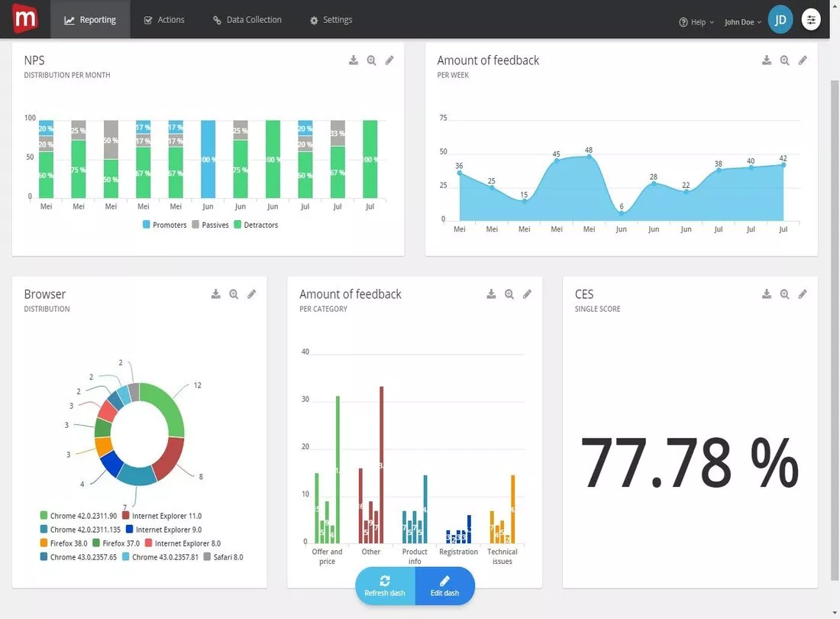This screenshot has width=840, height=619.
Task: Open the Settings menu
Action: (x=331, y=20)
